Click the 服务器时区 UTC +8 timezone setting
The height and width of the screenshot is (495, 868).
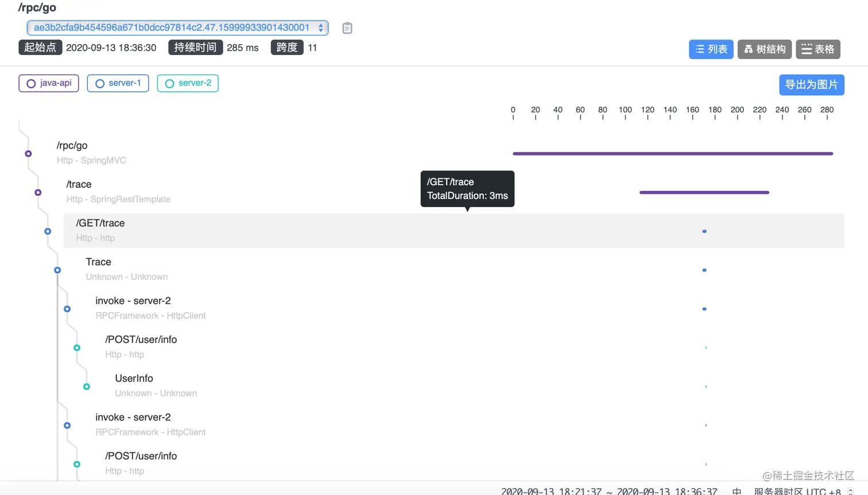[797, 492]
